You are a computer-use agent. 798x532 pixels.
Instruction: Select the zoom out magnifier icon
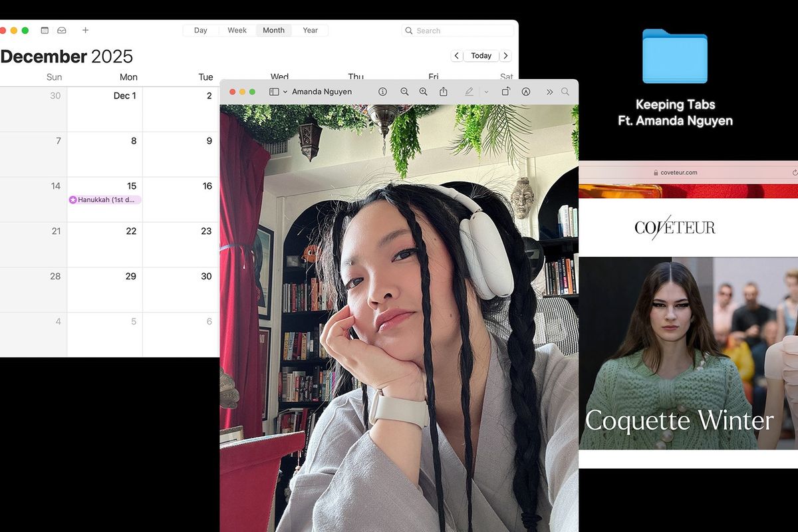pos(404,92)
